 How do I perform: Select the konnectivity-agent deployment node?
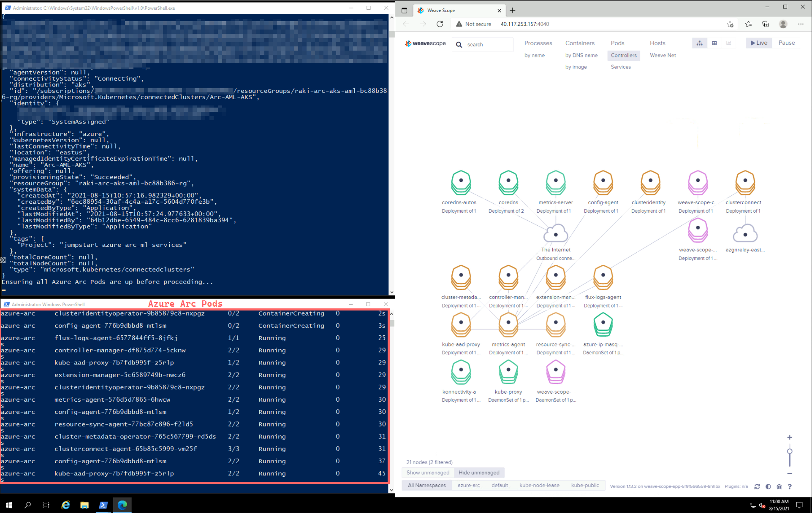click(x=461, y=372)
